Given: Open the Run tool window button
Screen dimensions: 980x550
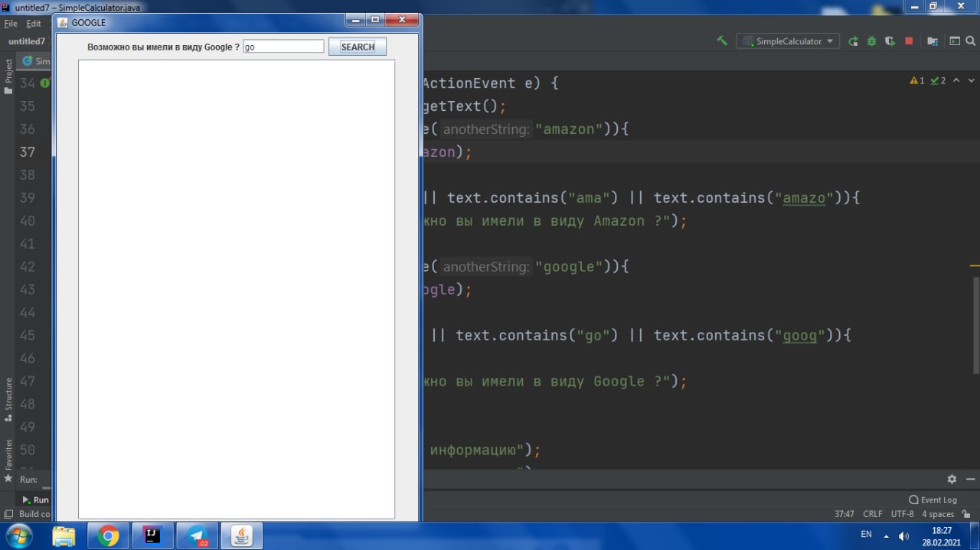Looking at the screenshot, I should [35, 500].
